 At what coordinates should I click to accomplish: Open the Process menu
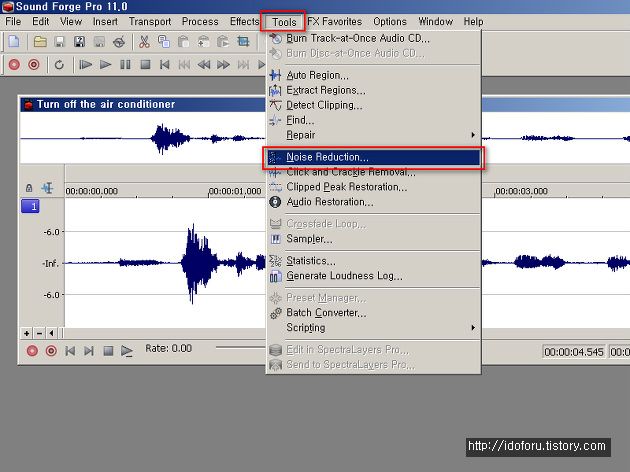[200, 21]
